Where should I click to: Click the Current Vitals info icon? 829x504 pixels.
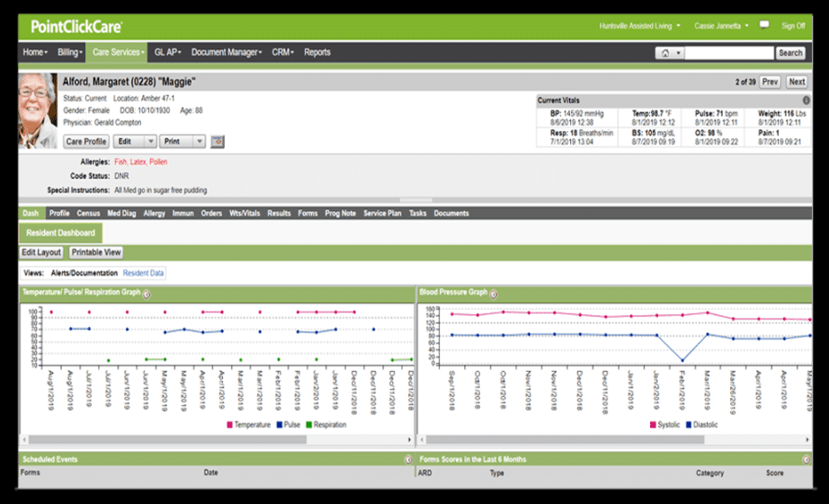(806, 101)
